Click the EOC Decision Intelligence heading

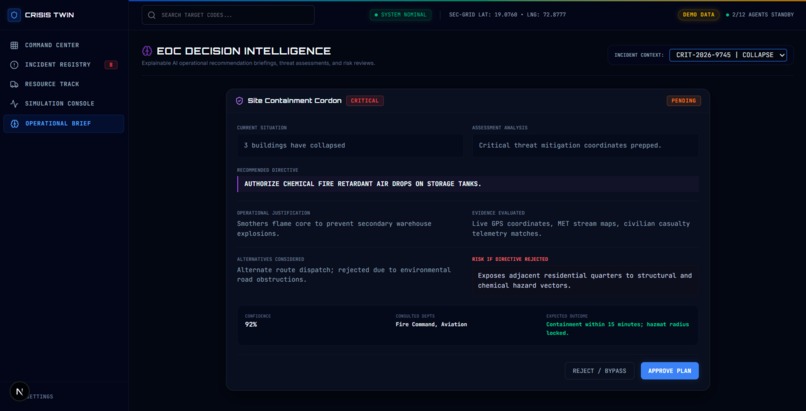pos(244,51)
